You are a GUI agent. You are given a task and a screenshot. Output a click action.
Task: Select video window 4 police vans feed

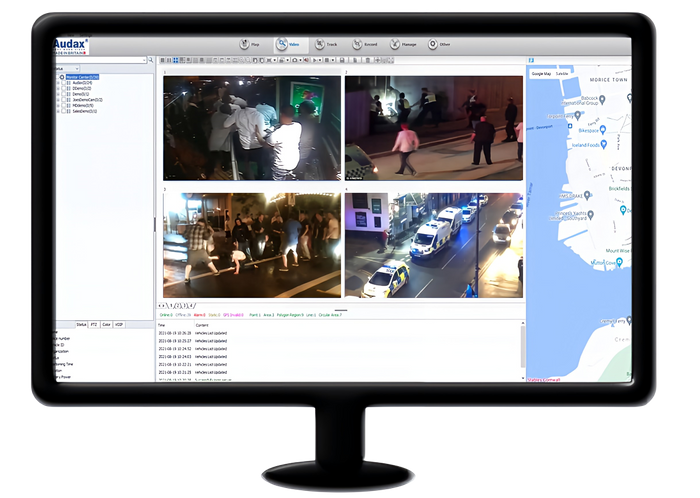433,245
